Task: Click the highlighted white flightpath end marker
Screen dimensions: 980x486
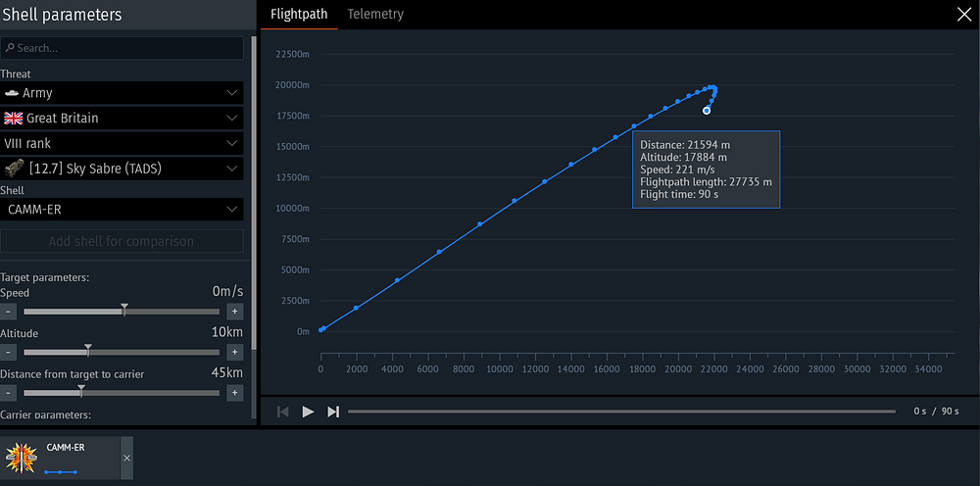Action: click(707, 111)
